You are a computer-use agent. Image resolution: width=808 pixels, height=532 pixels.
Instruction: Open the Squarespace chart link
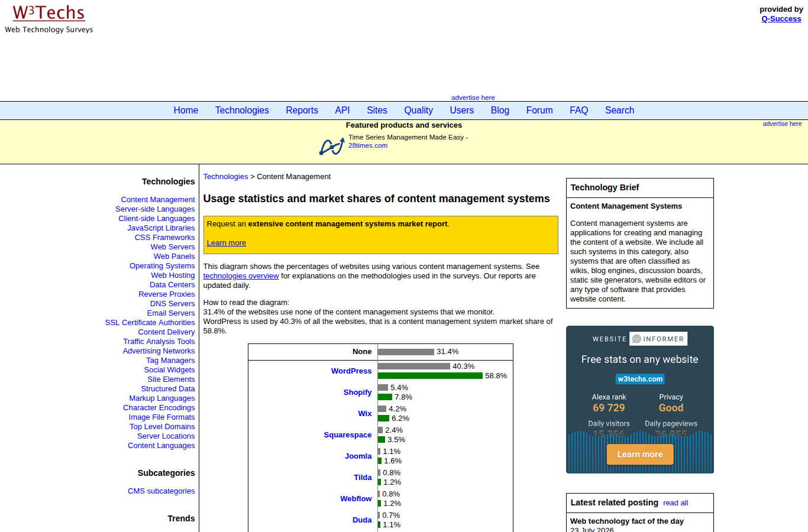tap(348, 435)
